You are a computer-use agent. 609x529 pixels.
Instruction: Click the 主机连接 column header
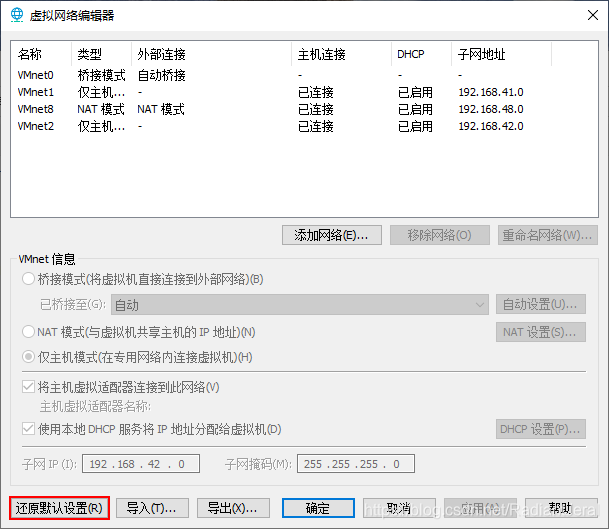(341, 54)
